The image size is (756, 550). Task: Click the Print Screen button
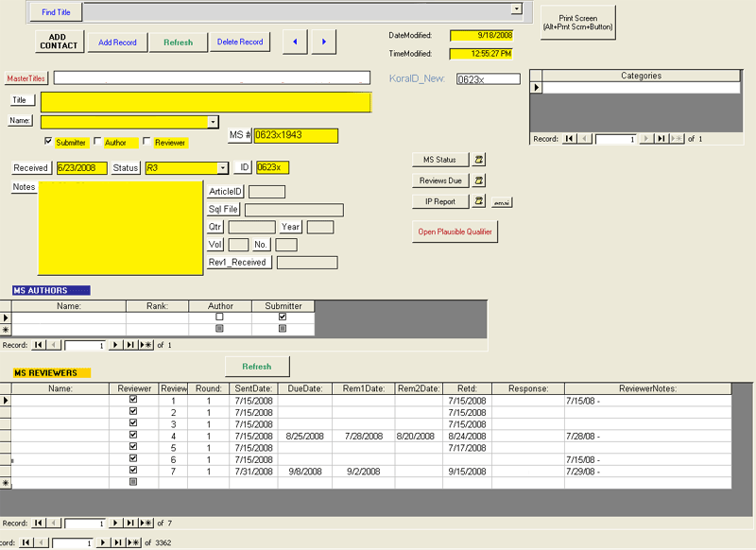pos(578,23)
